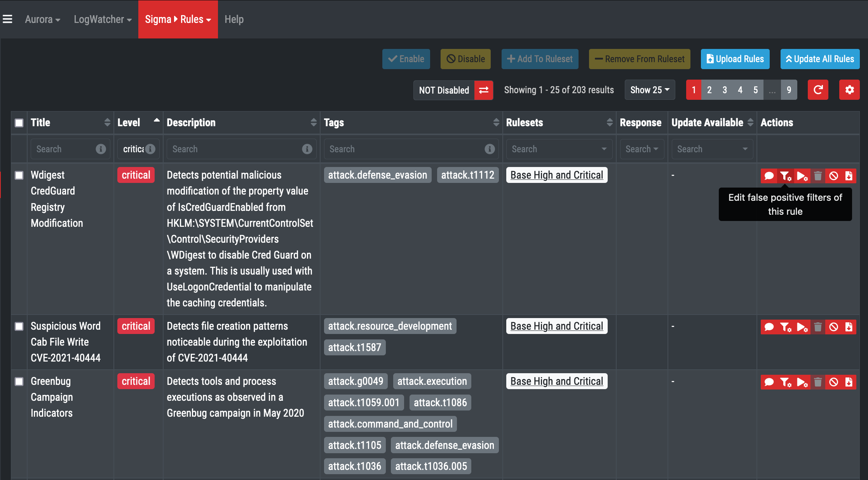
Task: Expand the Rulesets search filter dropdown
Action: point(559,149)
